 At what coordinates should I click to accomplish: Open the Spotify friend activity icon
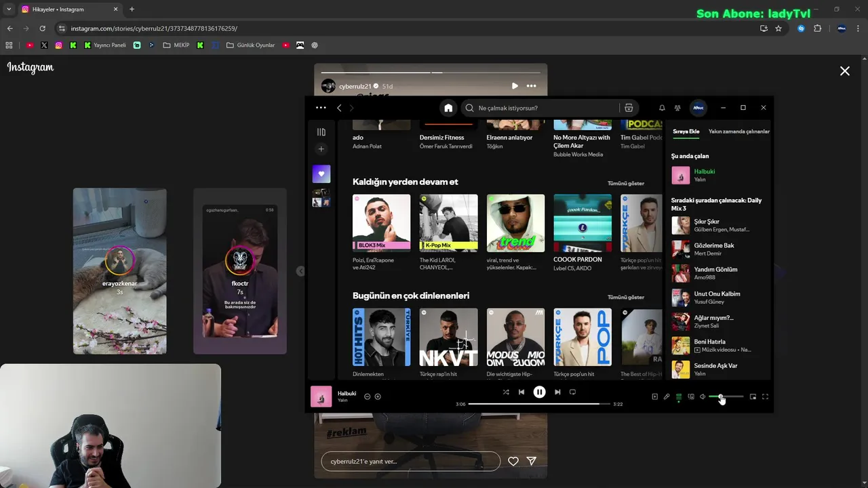(677, 108)
